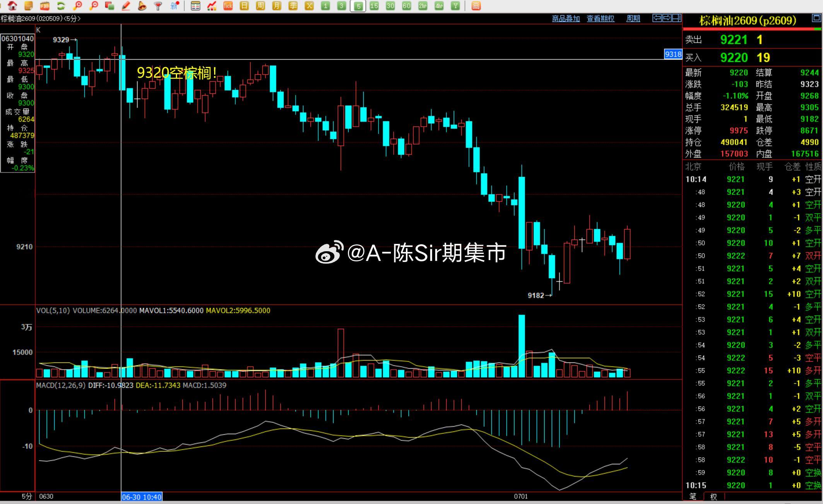Click the 06-30 10:40 time marker

click(141, 497)
